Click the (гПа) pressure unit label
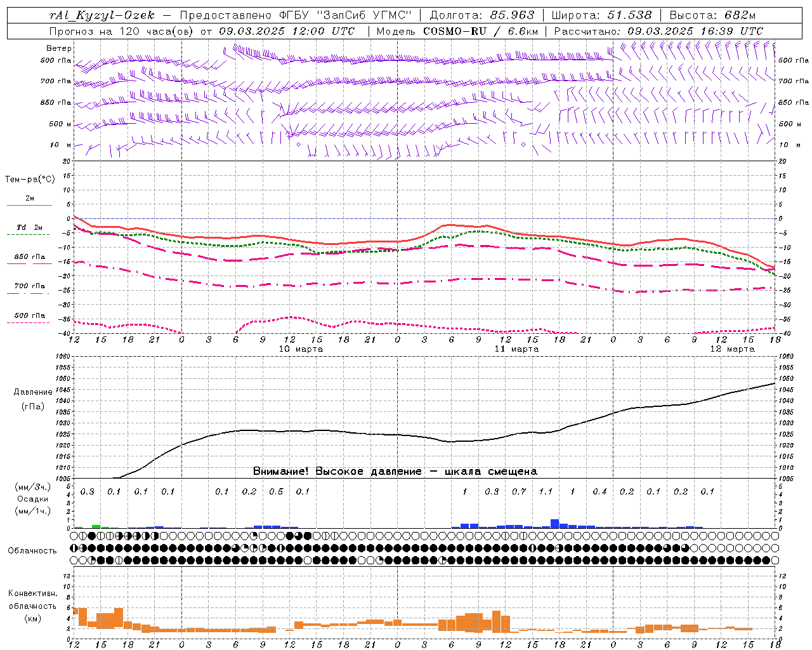The width and height of the screenshot is (812, 650). point(33,407)
